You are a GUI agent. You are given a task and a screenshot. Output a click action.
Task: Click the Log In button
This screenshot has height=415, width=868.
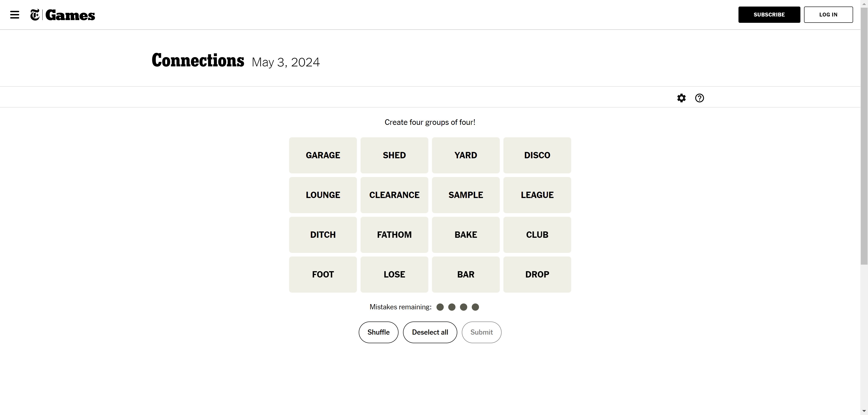coord(828,14)
